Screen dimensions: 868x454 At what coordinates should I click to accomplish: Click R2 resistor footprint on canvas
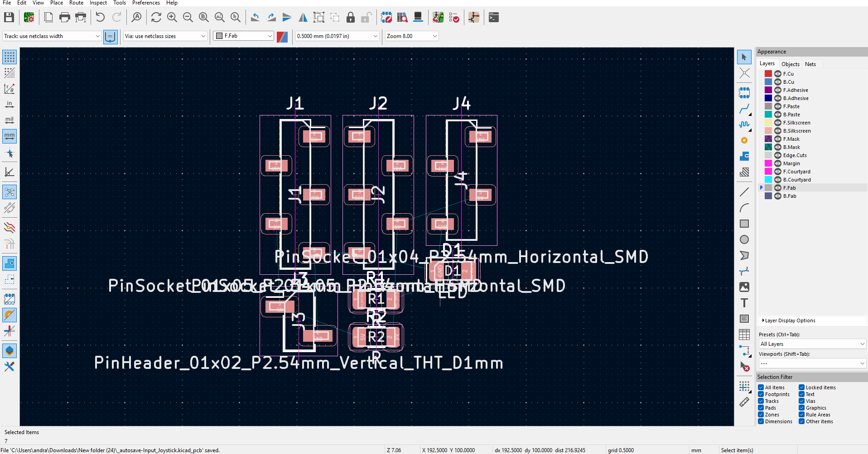376,337
